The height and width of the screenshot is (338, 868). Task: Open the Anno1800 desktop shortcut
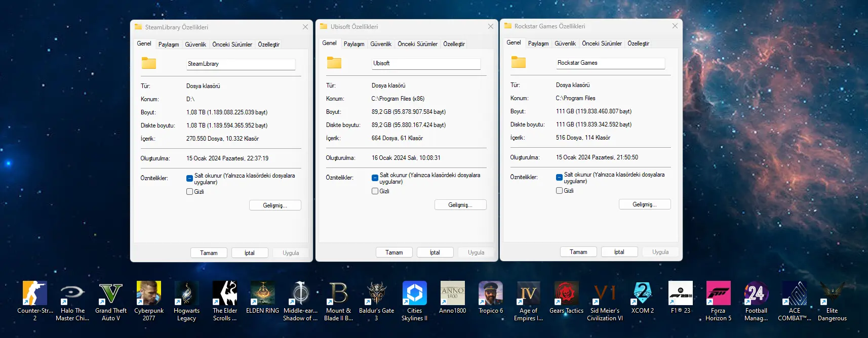point(452,298)
